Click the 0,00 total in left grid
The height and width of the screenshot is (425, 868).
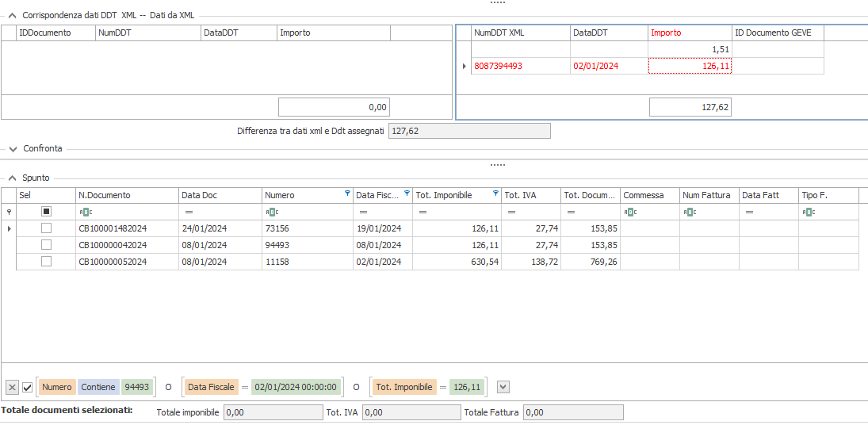click(x=334, y=107)
